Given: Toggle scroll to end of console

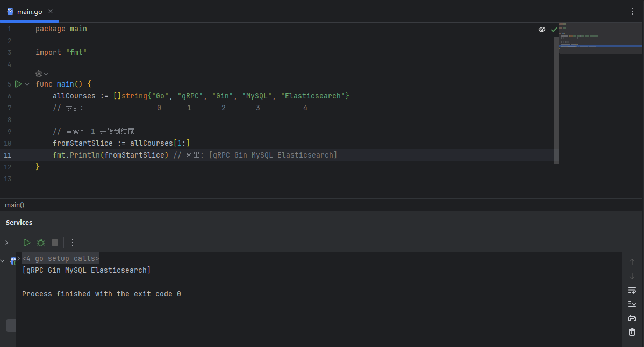Looking at the screenshot, I should click(x=632, y=304).
